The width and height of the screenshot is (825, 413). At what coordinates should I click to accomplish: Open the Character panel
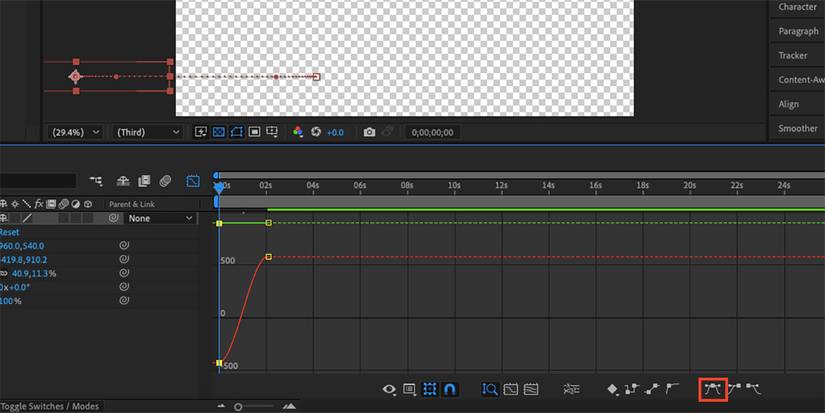pyautogui.click(x=797, y=7)
